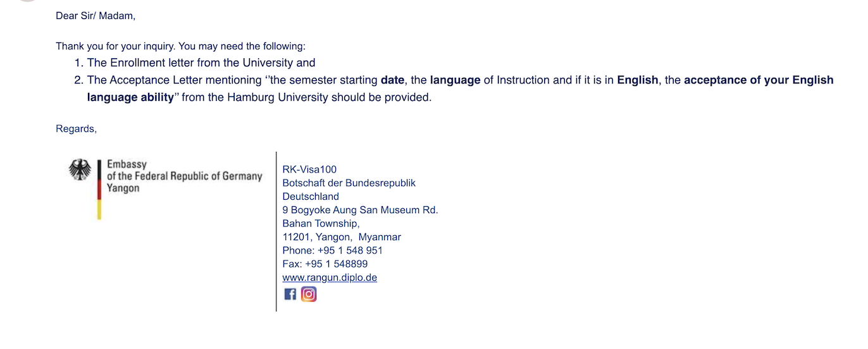The width and height of the screenshot is (868, 349).
Task: Click the '9 Bogyoke Aung San Museum Rd.' address
Action: pos(360,210)
